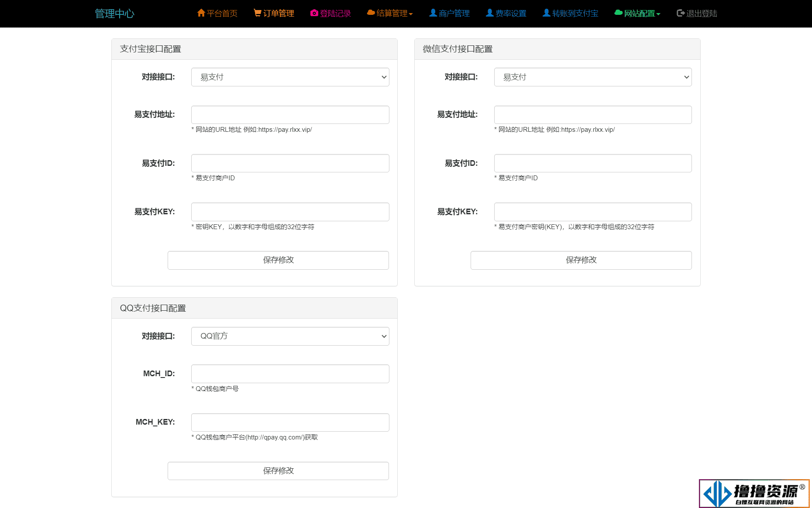
Task: Save changes in QQ支付接口配置 panel
Action: [278, 471]
